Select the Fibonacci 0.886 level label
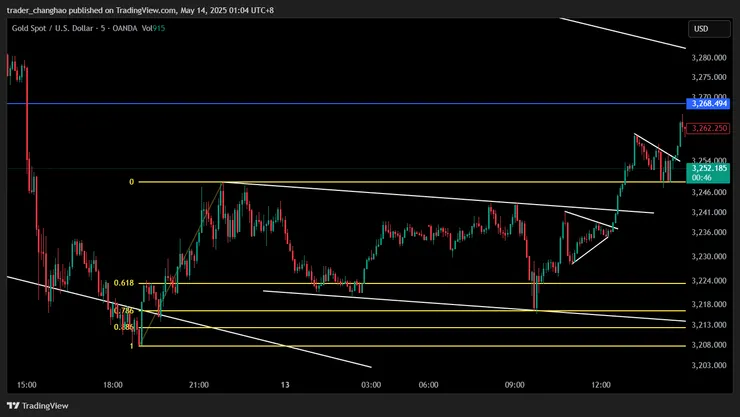Viewport: 740px width, 417px height. point(124,327)
